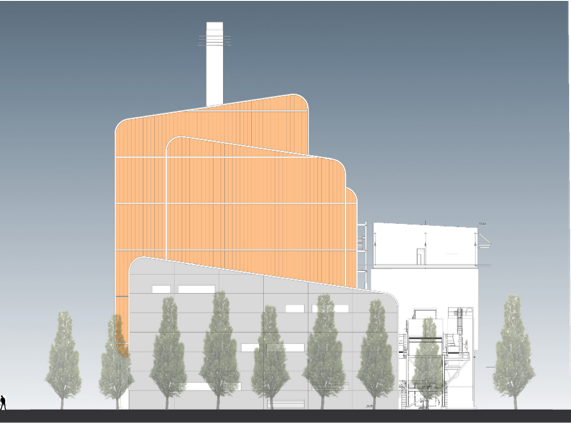Select the white rooftop annex block

tap(425, 245)
